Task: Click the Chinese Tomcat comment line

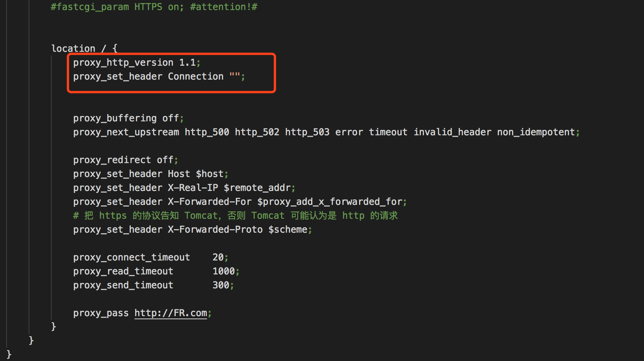Action: tap(235, 216)
